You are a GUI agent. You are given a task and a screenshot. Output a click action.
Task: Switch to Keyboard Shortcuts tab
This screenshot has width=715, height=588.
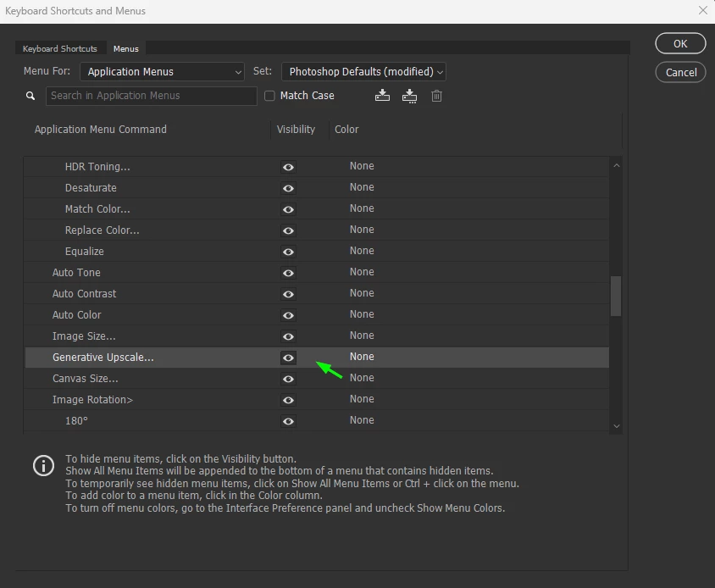pos(60,48)
